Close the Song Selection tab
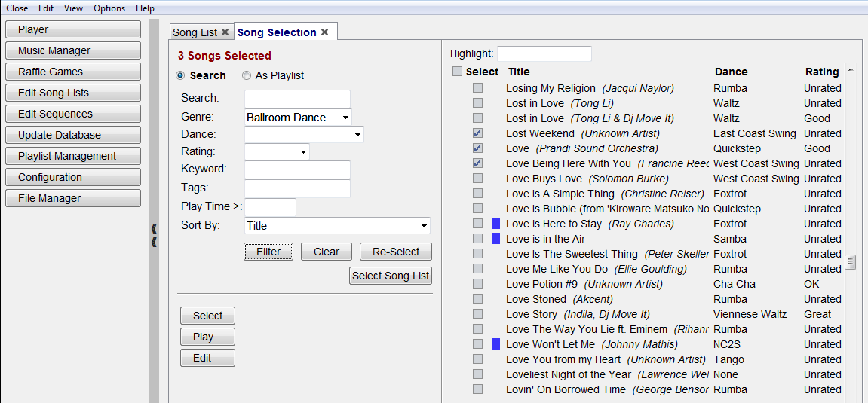Screen dimensions: 868x403 (324, 32)
